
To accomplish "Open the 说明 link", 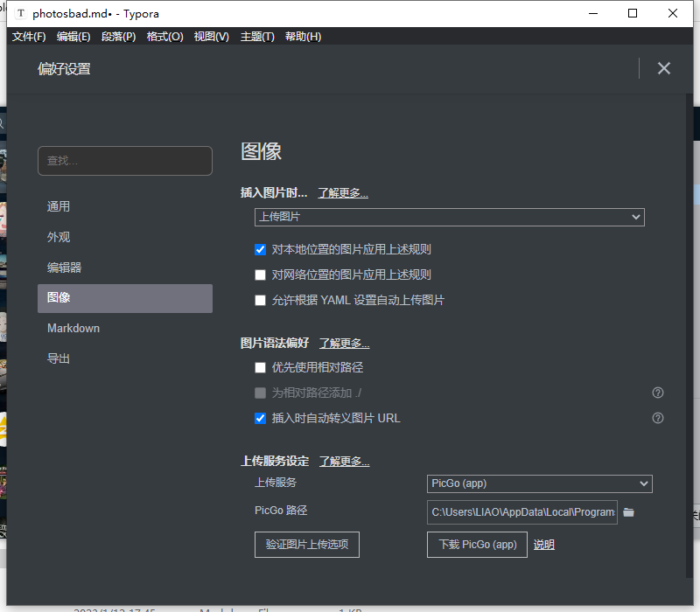I will [543, 545].
